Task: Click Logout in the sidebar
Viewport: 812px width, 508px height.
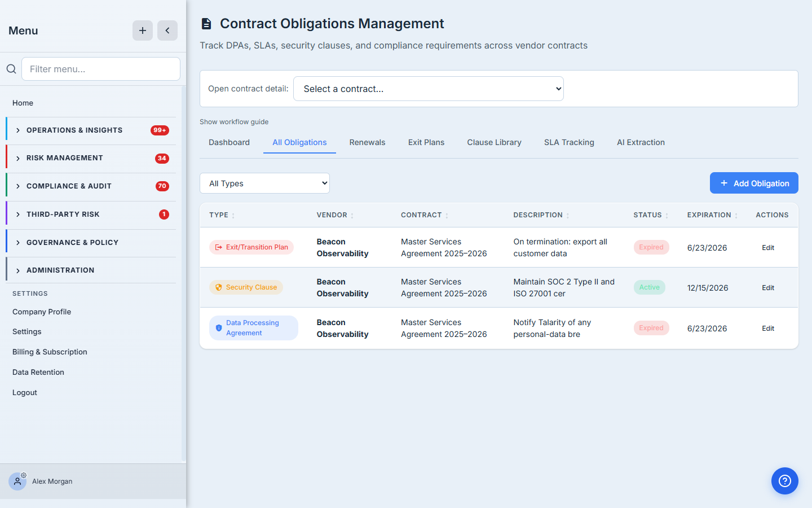Action: (x=25, y=392)
